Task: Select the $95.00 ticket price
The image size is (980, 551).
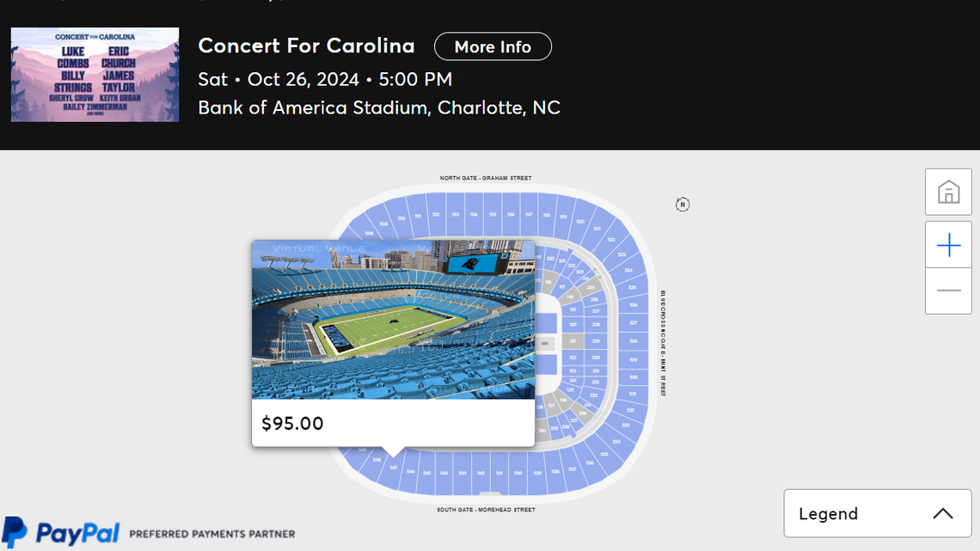Action: coord(291,423)
